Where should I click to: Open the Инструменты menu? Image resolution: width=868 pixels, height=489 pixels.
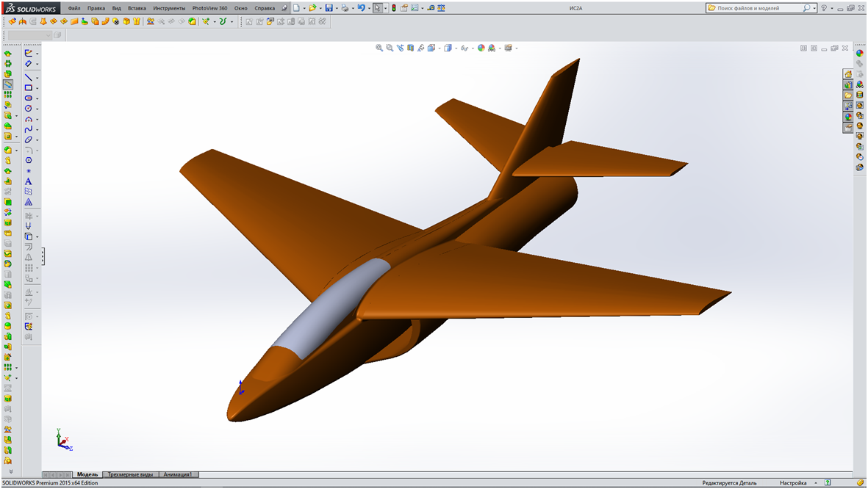(169, 8)
